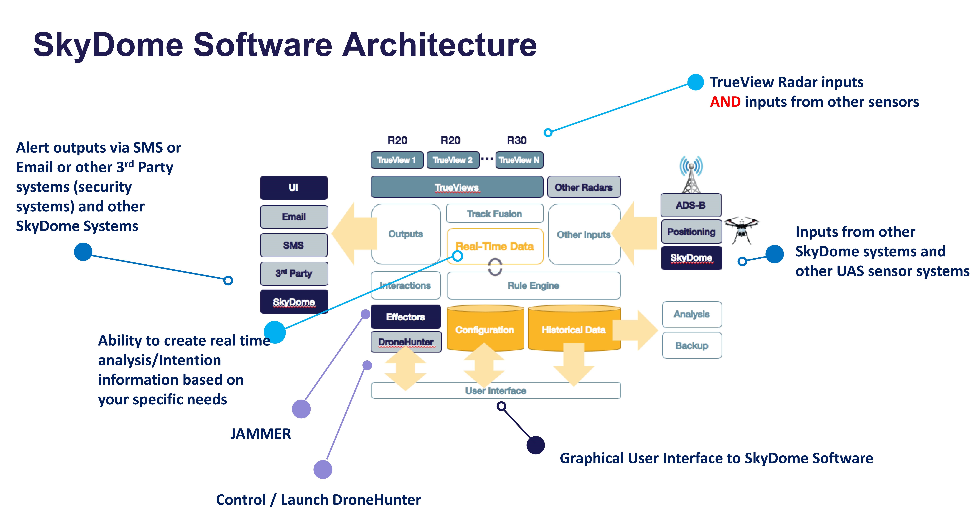Viewport: 980px width, 523px height.
Task: Click the TrueView N radar box
Action: click(519, 160)
